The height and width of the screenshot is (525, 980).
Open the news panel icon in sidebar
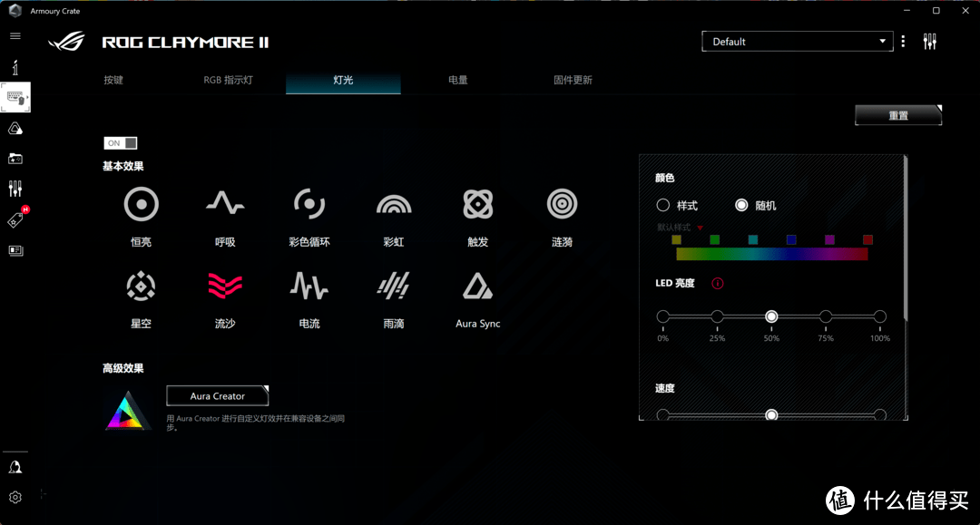click(15, 250)
